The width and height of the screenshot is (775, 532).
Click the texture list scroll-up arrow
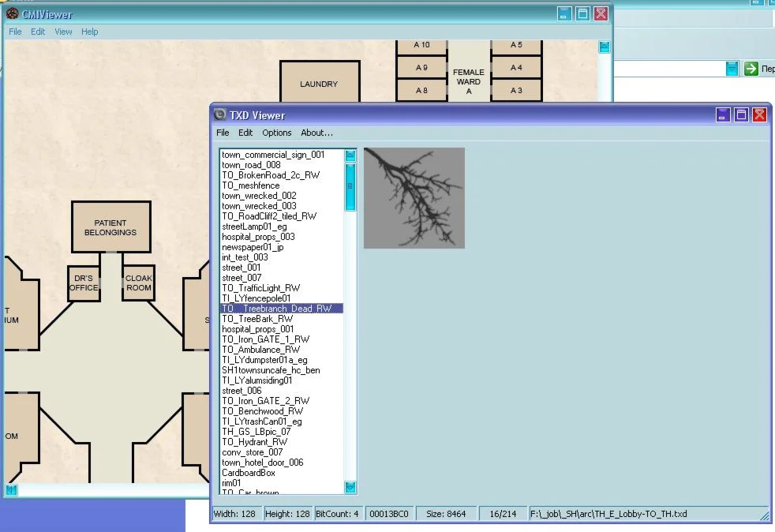(x=350, y=155)
